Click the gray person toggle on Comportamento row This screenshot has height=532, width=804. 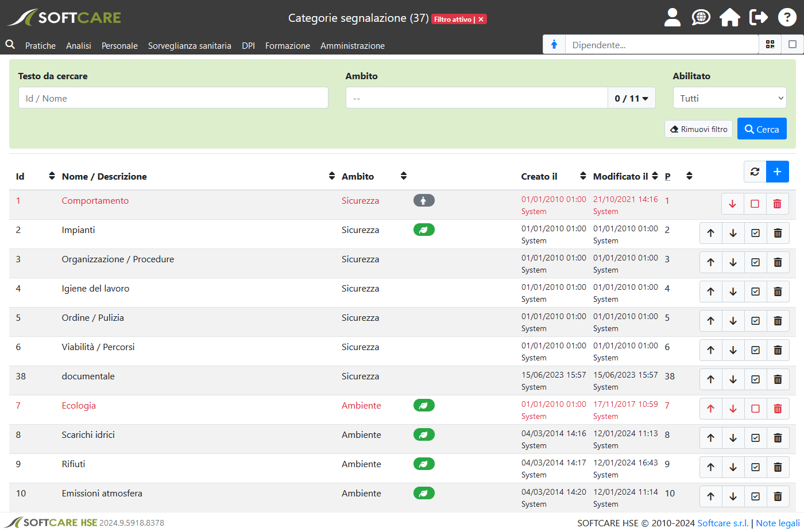point(424,200)
